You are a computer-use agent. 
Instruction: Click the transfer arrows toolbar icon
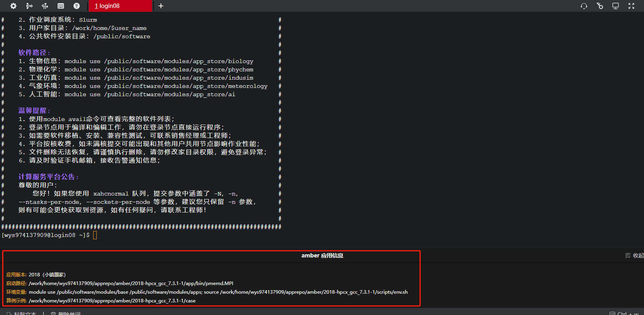(x=45, y=6)
